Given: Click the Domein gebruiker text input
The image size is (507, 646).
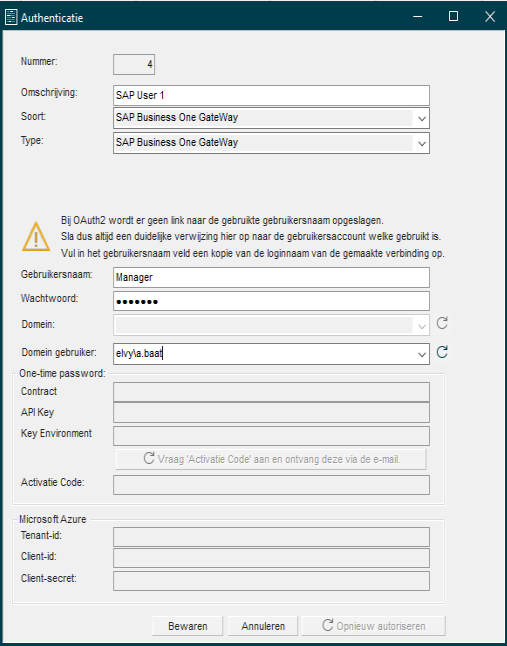Looking at the screenshot, I should 263,354.
